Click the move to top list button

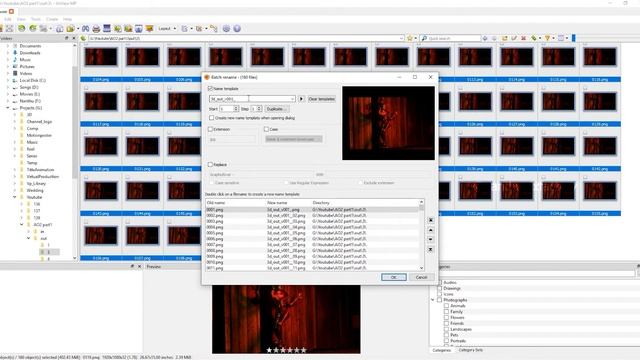pyautogui.click(x=430, y=220)
